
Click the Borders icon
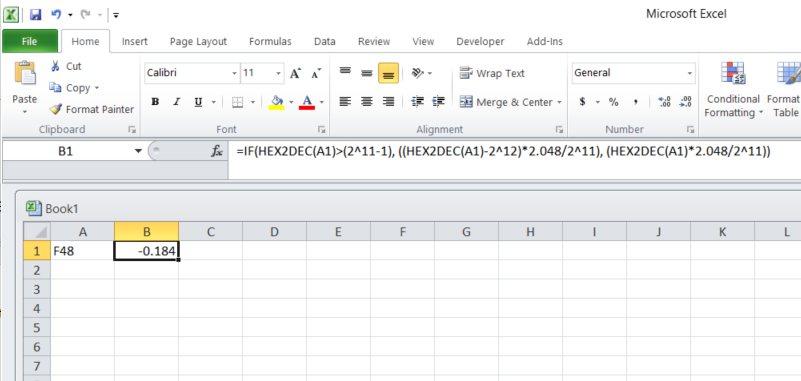(x=238, y=102)
